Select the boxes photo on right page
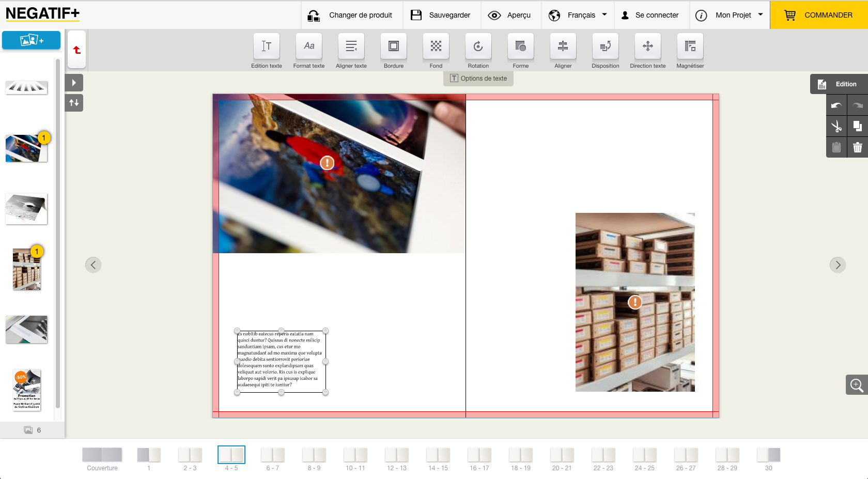Screen dimensions: 868x479 (635, 302)
